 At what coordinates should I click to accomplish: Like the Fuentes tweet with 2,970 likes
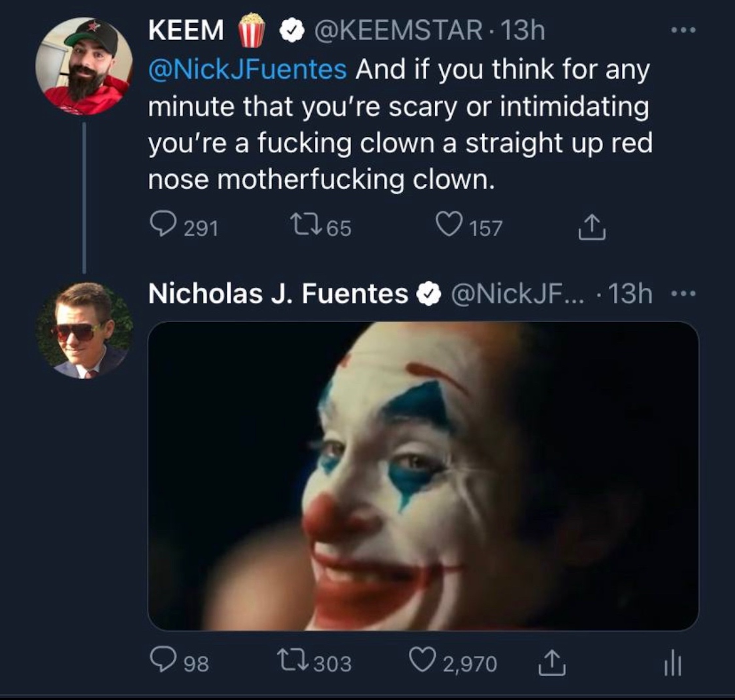click(x=422, y=662)
